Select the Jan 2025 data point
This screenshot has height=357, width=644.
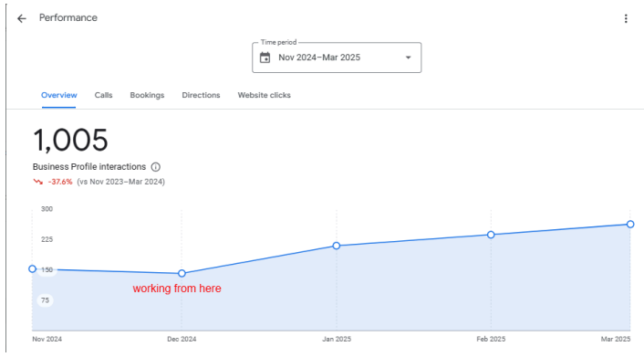(x=337, y=246)
